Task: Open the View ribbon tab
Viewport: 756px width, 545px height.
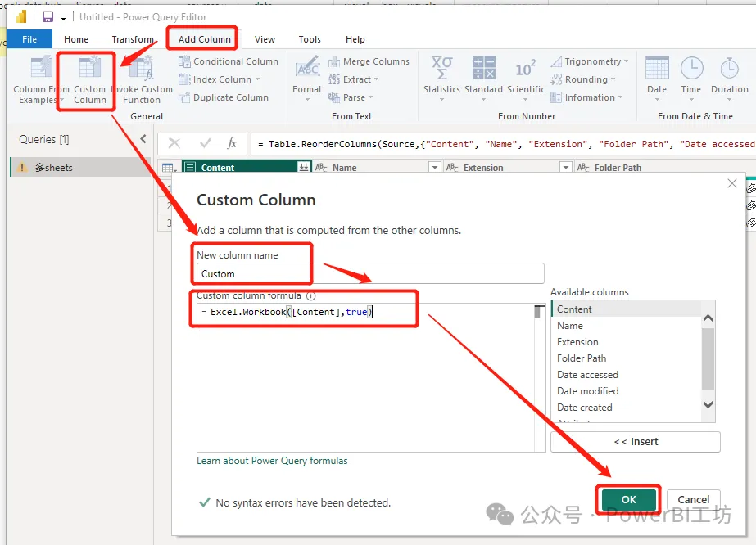Action: (x=265, y=39)
